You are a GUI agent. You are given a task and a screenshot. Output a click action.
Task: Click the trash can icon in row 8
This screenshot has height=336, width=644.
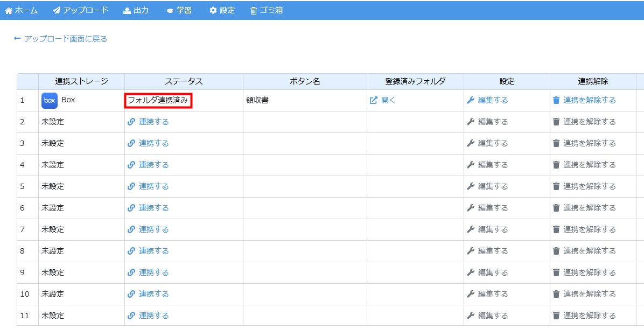(x=556, y=251)
